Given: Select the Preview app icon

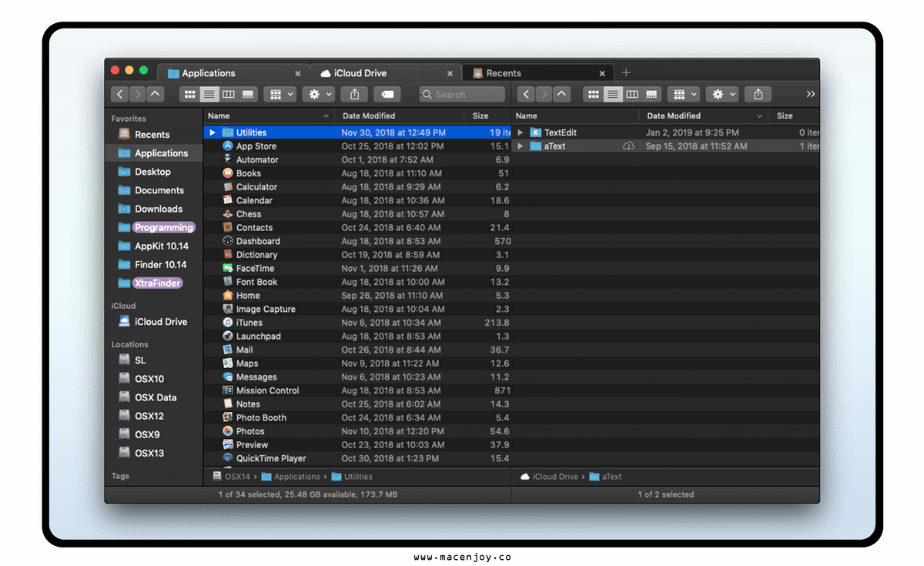Looking at the screenshot, I should click(x=228, y=444).
